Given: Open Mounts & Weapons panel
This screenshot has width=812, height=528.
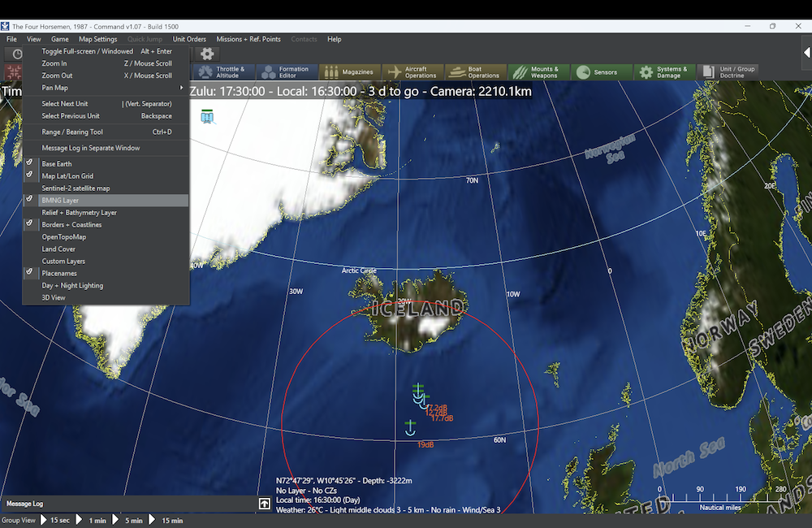Looking at the screenshot, I should [x=538, y=72].
